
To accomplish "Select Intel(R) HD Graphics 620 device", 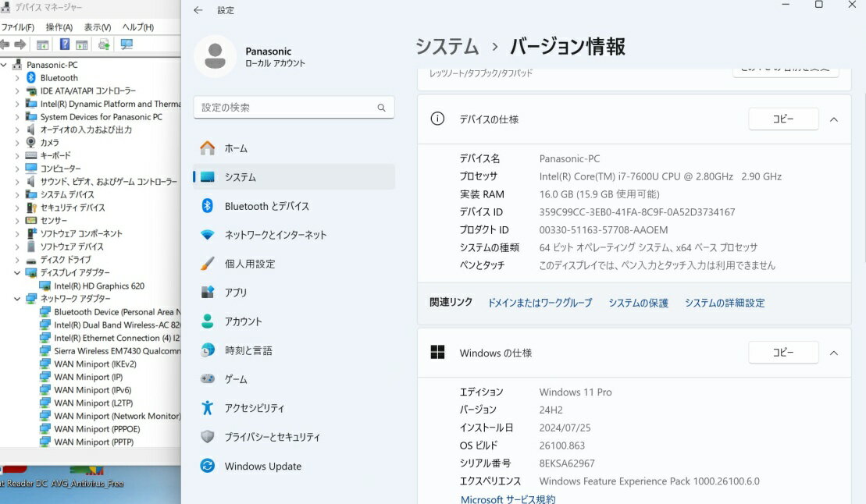I will click(98, 286).
